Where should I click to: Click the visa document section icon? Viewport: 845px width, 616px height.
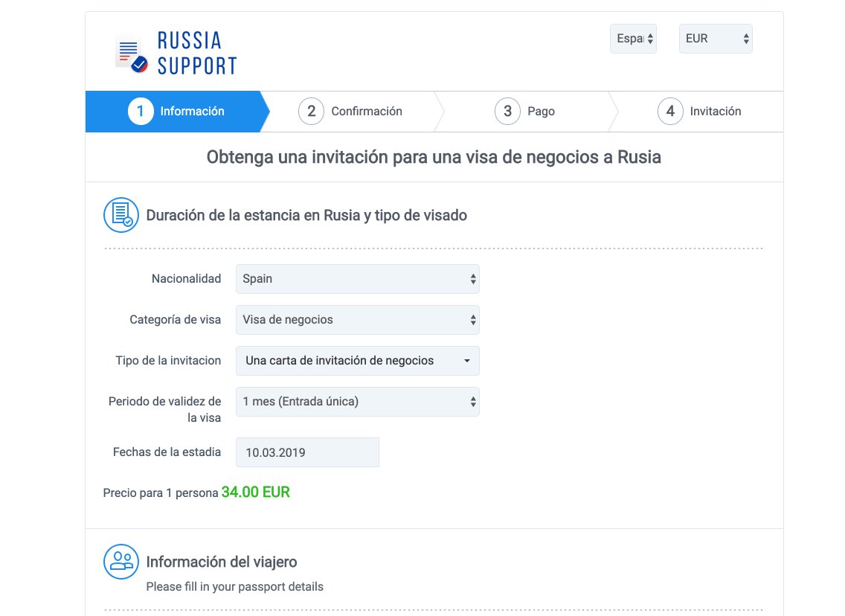tap(121, 216)
